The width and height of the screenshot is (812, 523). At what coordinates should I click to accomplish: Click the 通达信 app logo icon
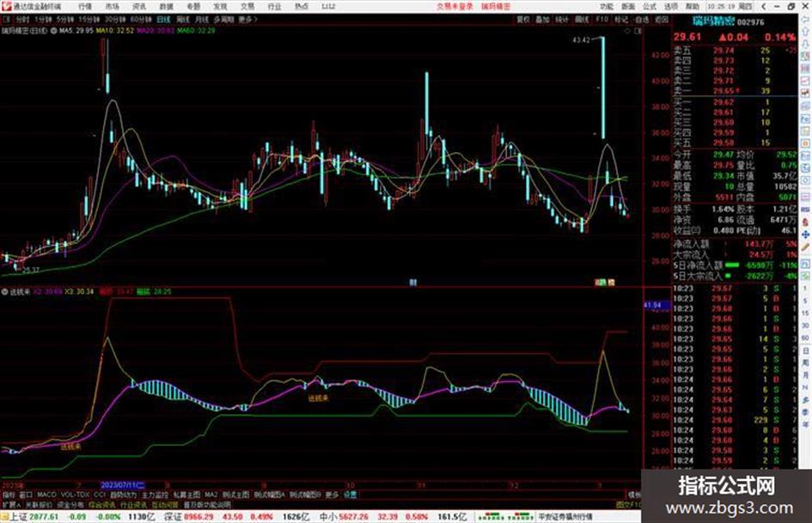(6, 6)
